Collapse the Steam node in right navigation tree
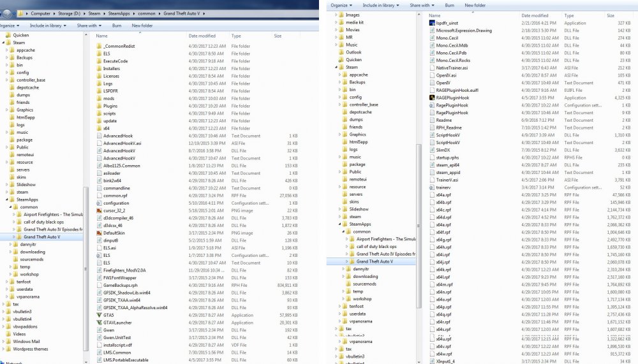638x364 pixels. coord(336,68)
